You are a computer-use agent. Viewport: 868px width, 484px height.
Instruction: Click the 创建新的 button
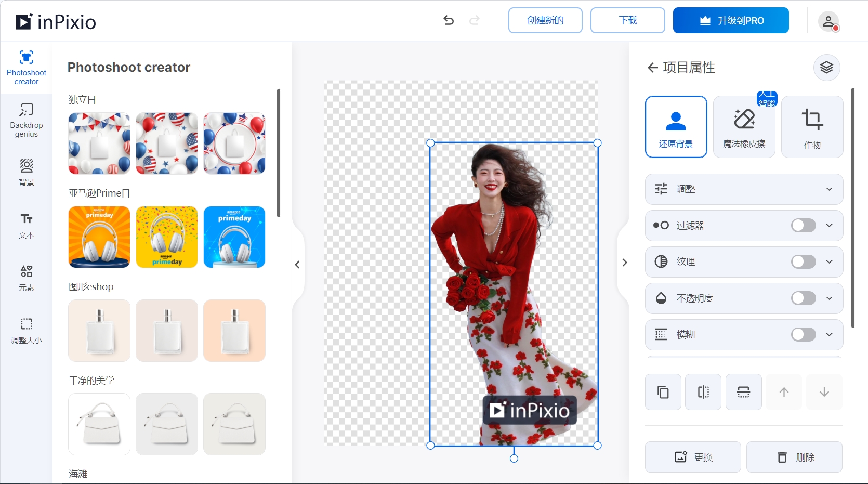pos(545,20)
